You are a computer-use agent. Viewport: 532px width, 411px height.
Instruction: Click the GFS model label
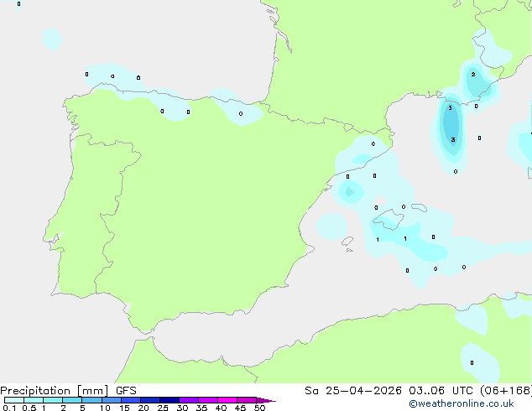pos(126,391)
